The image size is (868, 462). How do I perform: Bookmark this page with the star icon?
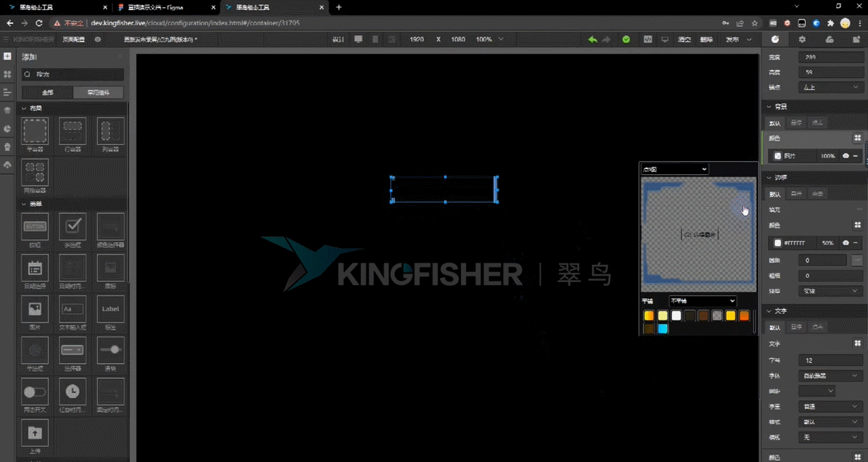pos(755,23)
